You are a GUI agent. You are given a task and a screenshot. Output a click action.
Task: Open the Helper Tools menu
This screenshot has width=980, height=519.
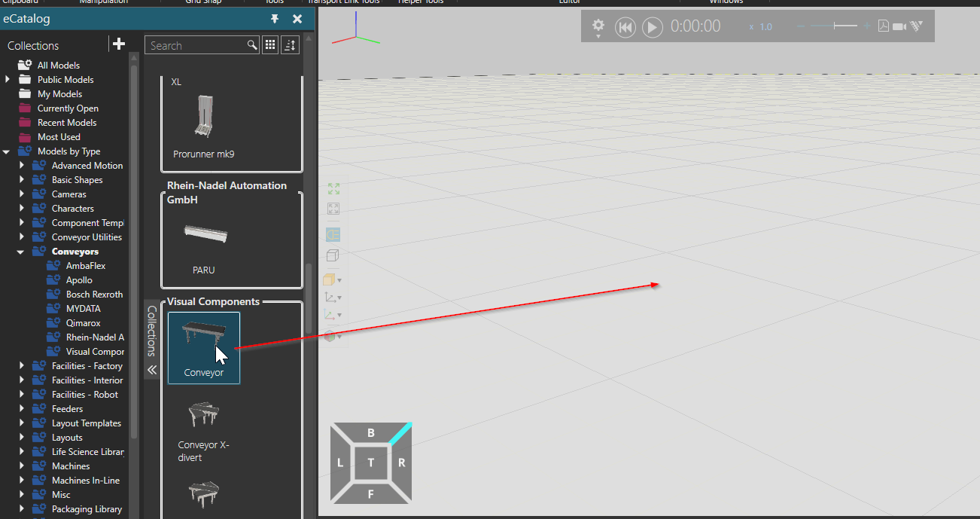pos(420,2)
